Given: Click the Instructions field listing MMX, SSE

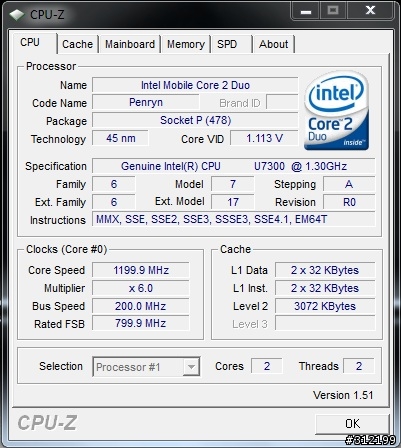Looking at the screenshot, I should pyautogui.click(x=234, y=219).
